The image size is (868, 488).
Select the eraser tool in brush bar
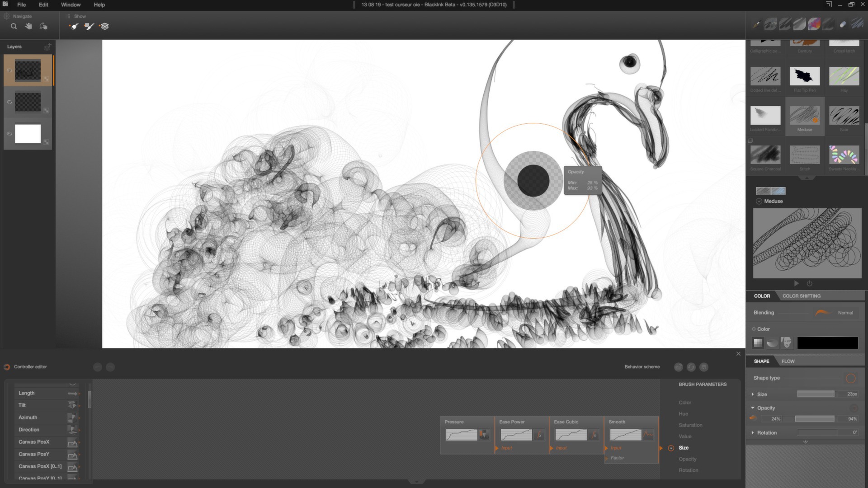pos(843,24)
